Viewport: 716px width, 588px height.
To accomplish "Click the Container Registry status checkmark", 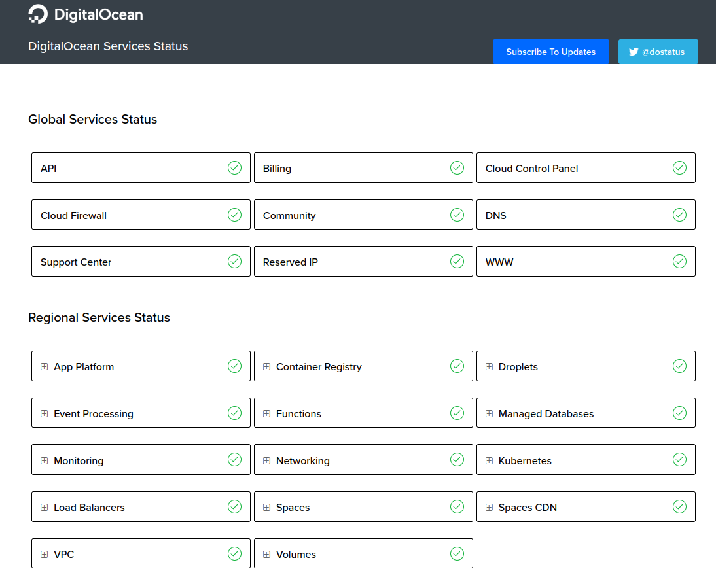I will (x=457, y=366).
